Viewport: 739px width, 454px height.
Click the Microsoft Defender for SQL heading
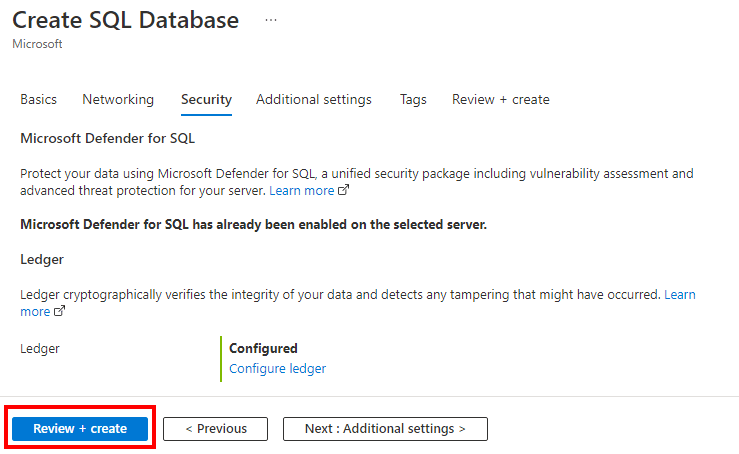(x=107, y=139)
